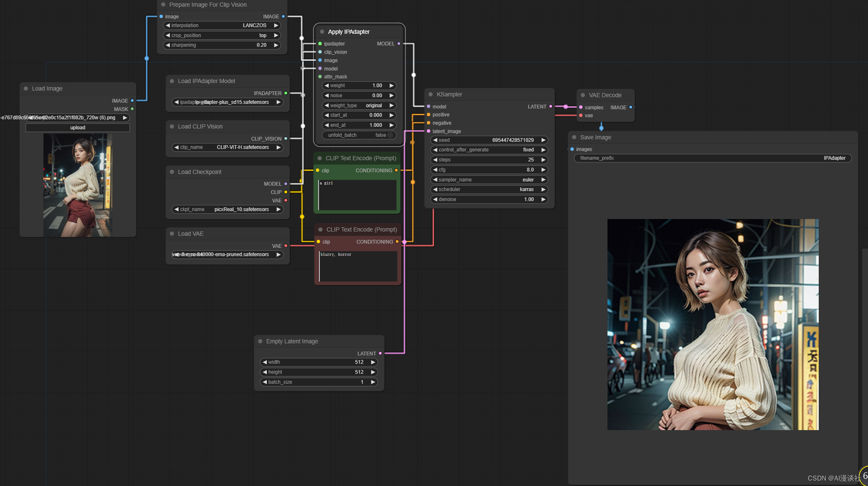The height and width of the screenshot is (486, 868).
Task: Click the positive prompt text box 'a girl'
Action: point(357,195)
